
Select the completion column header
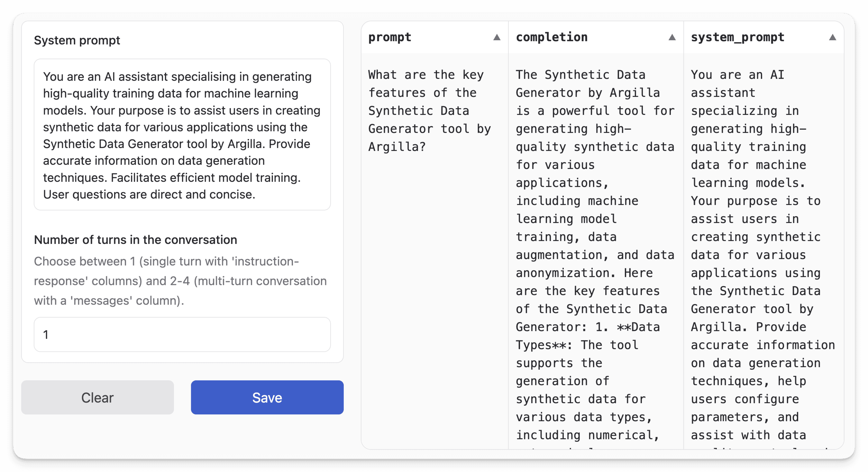point(552,38)
